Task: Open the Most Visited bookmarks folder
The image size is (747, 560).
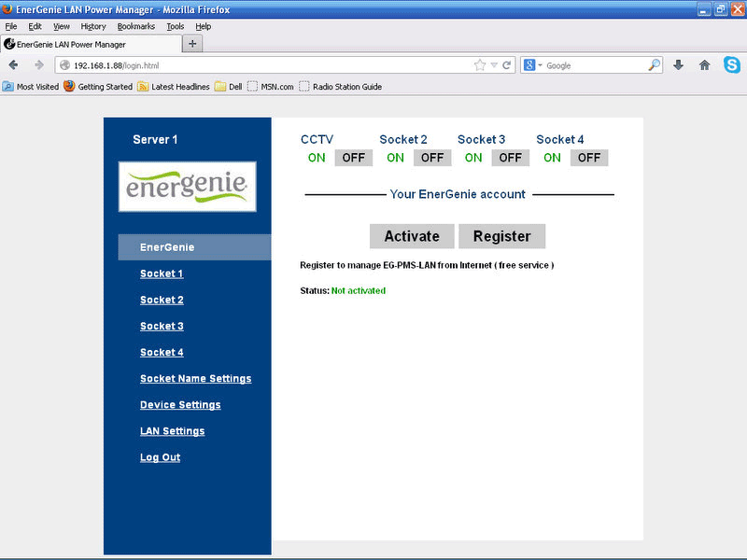Action: (x=31, y=87)
